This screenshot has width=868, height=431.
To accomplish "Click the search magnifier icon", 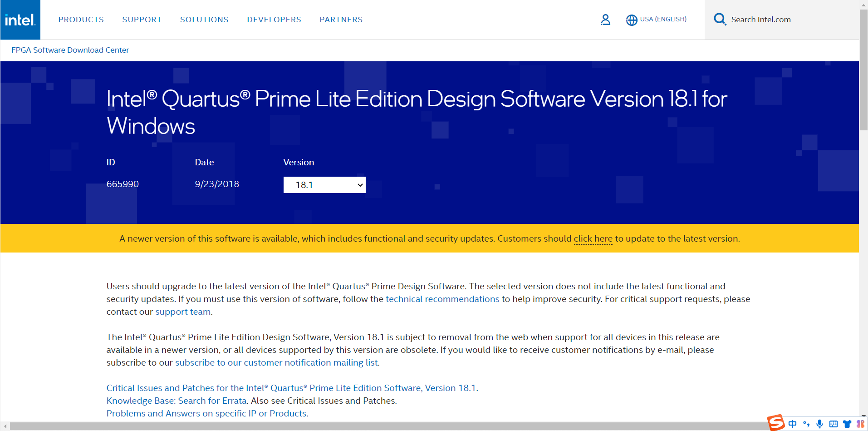I will point(720,20).
